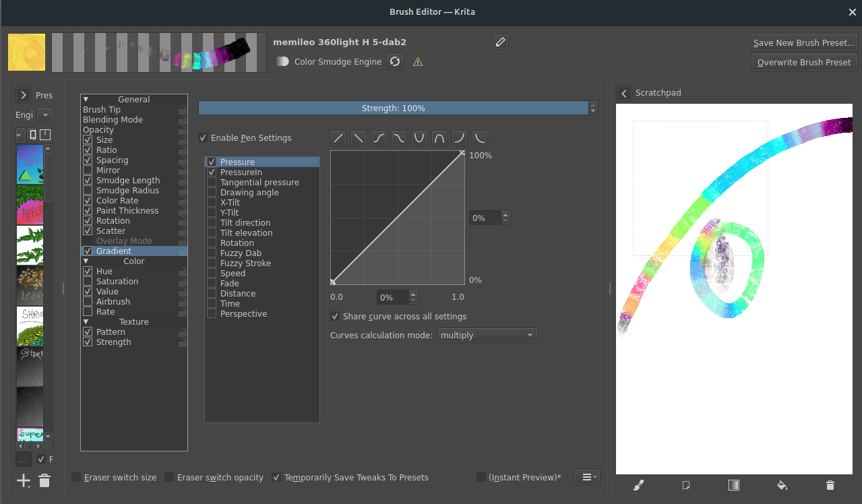Viewport: 862px width, 504px height.
Task: Collapse the Scratchpad panel arrow
Action: click(624, 93)
